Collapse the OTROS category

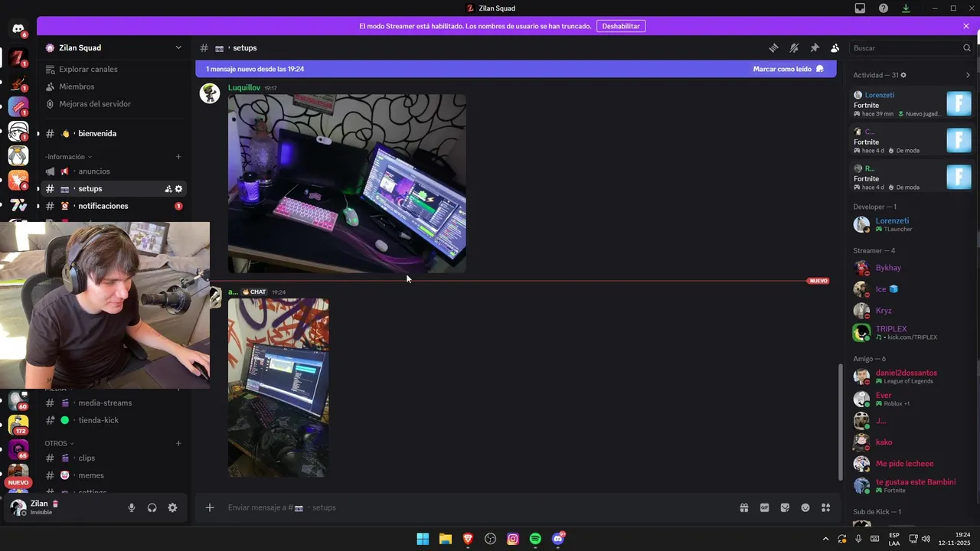pyautogui.click(x=60, y=443)
